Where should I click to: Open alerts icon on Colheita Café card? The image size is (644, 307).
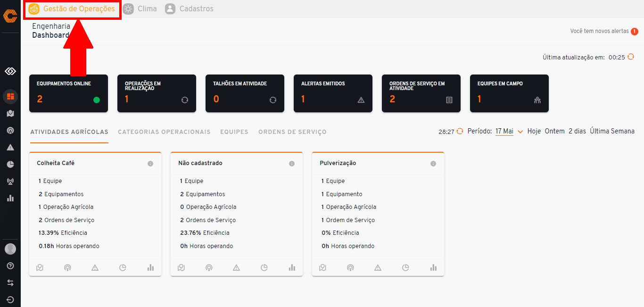click(95, 267)
